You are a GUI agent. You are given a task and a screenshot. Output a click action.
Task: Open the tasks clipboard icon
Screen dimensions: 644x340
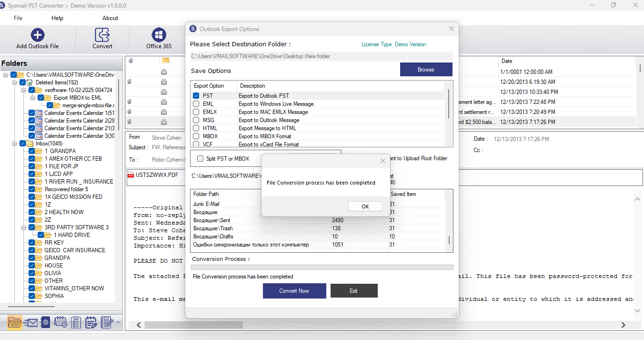[76, 323]
